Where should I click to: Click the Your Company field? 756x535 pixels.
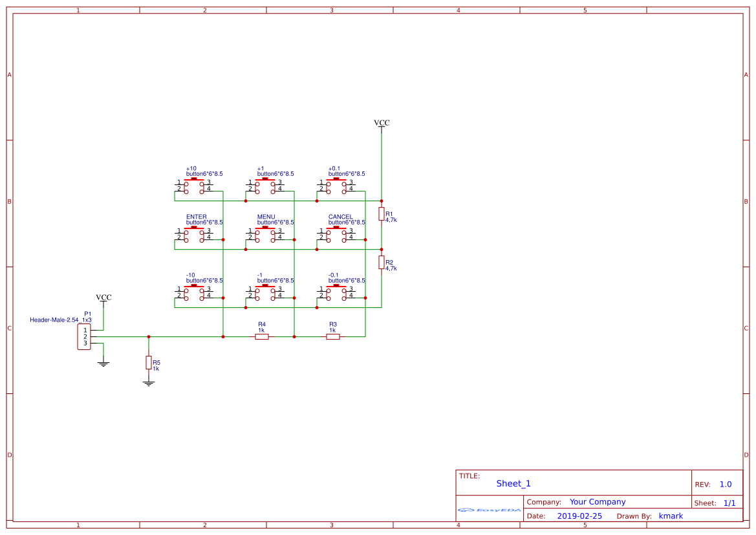[598, 502]
